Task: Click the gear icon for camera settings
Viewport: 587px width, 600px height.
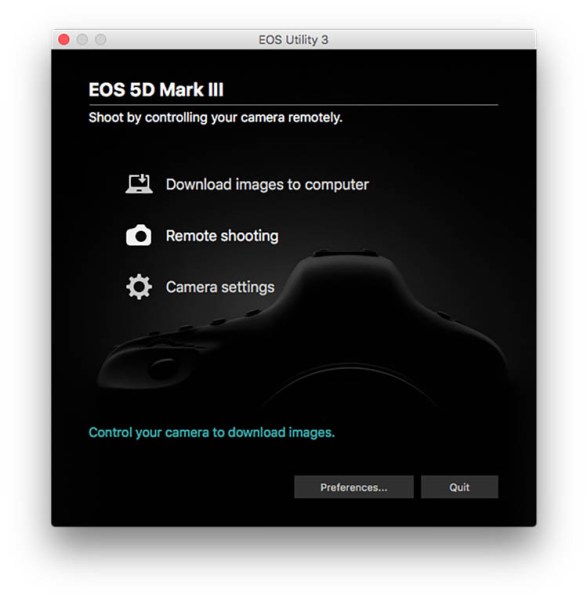Action: [139, 287]
